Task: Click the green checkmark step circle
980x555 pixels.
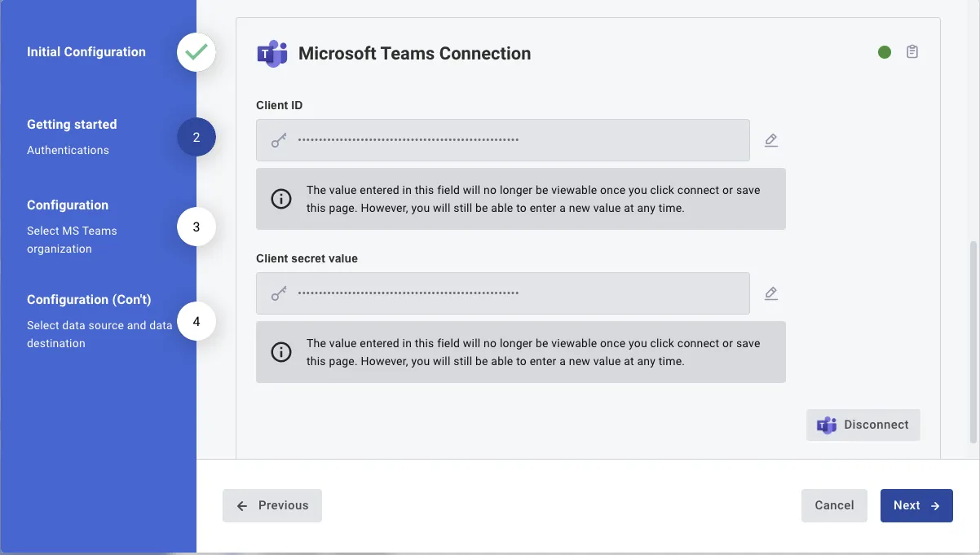Action: click(196, 52)
